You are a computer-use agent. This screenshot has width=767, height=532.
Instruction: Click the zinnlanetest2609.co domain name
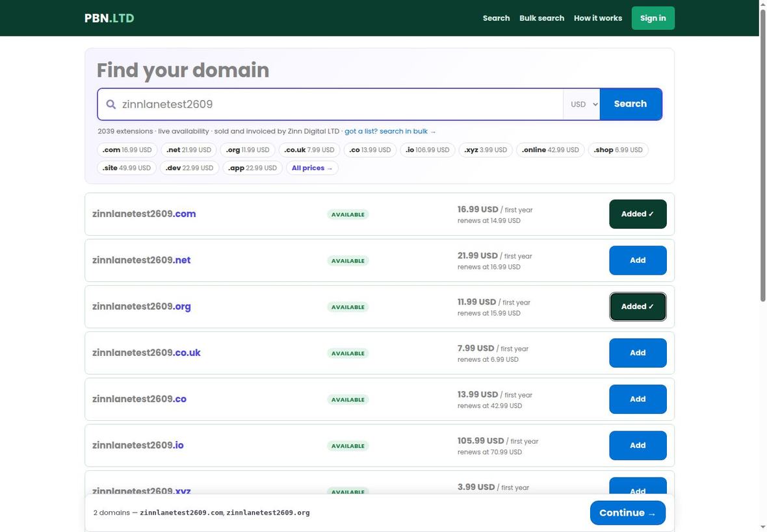tap(139, 399)
